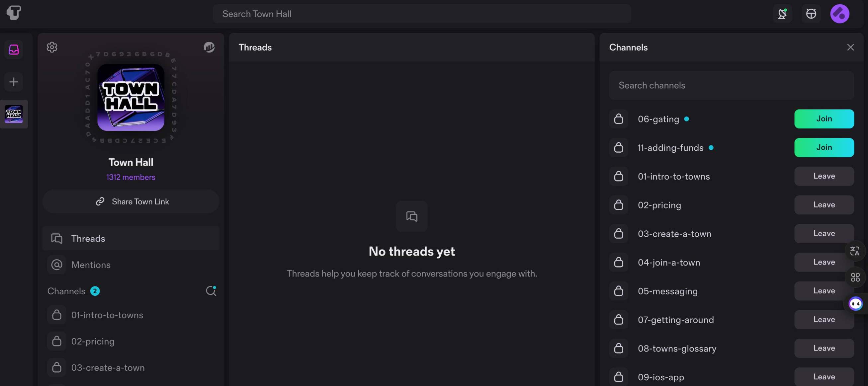Click the 01-intro-to-towns channel lock icon
This screenshot has height=386, width=868.
click(x=618, y=177)
